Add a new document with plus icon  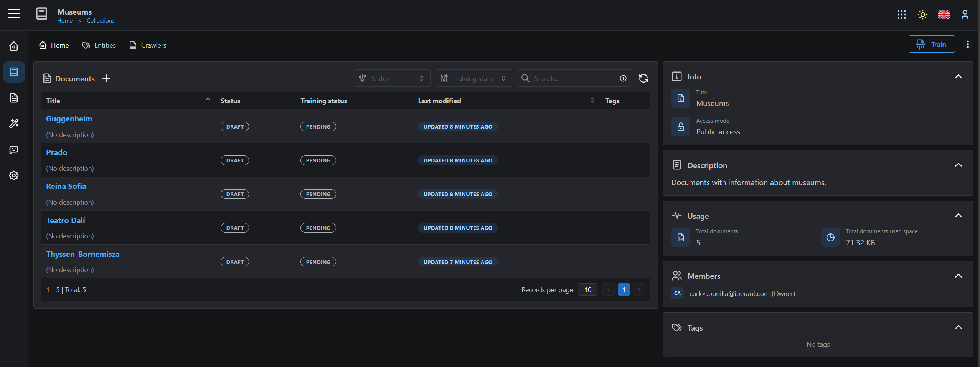[x=106, y=78]
